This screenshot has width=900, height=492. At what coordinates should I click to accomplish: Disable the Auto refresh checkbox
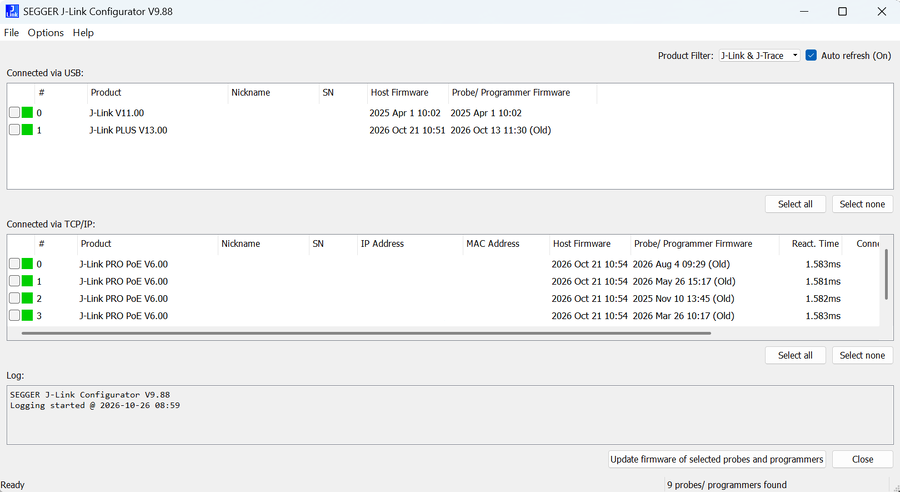pos(811,55)
